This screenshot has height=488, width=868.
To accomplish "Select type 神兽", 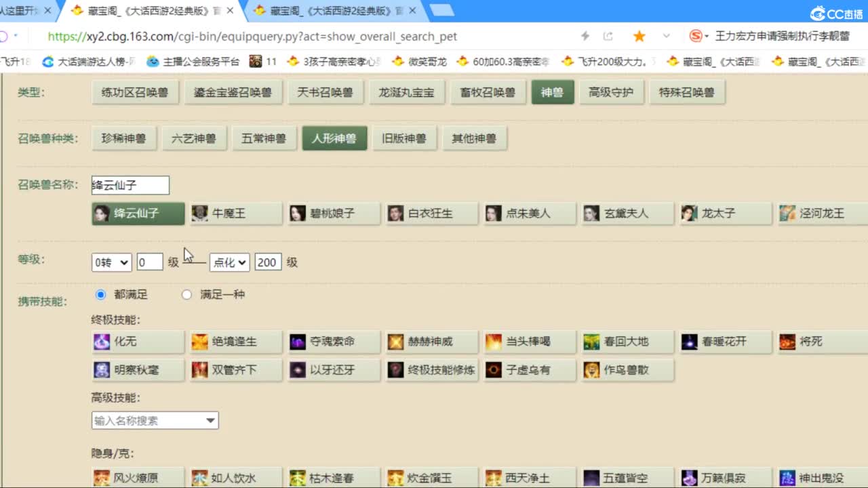I will point(553,93).
